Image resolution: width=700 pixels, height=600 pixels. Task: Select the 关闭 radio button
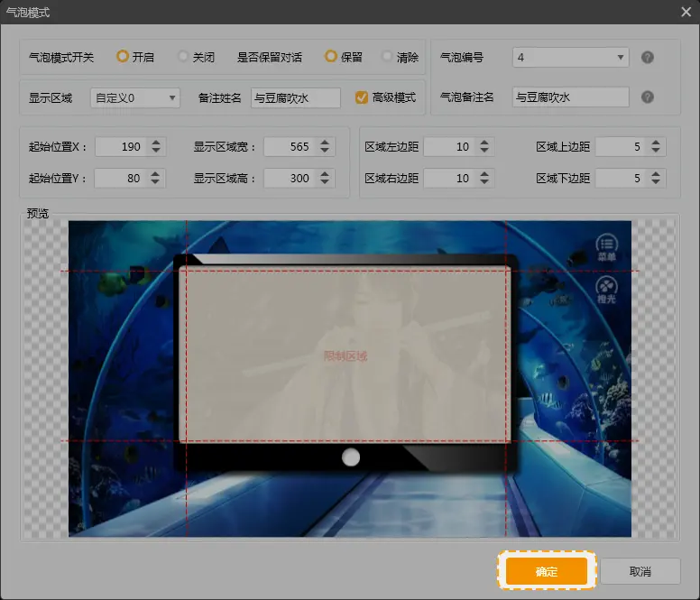(183, 57)
